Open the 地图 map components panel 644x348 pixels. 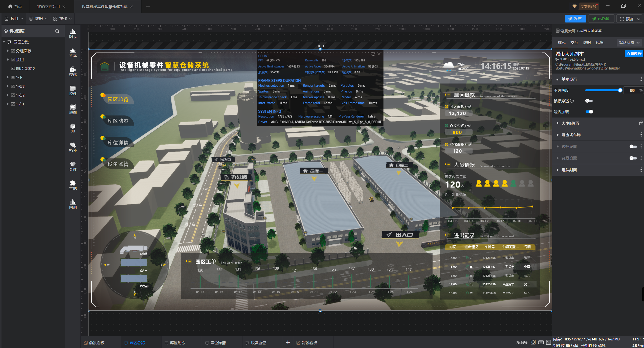click(73, 109)
